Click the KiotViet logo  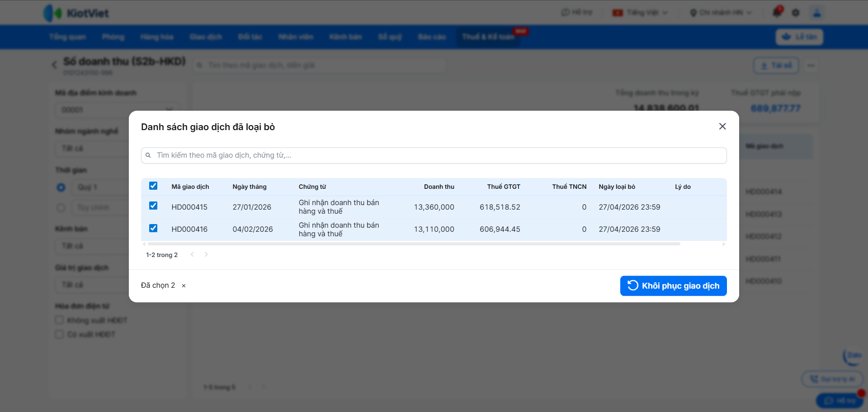click(x=76, y=13)
